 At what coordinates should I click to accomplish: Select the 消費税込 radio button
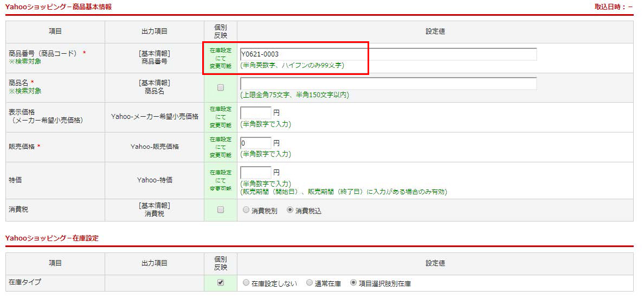(x=290, y=210)
